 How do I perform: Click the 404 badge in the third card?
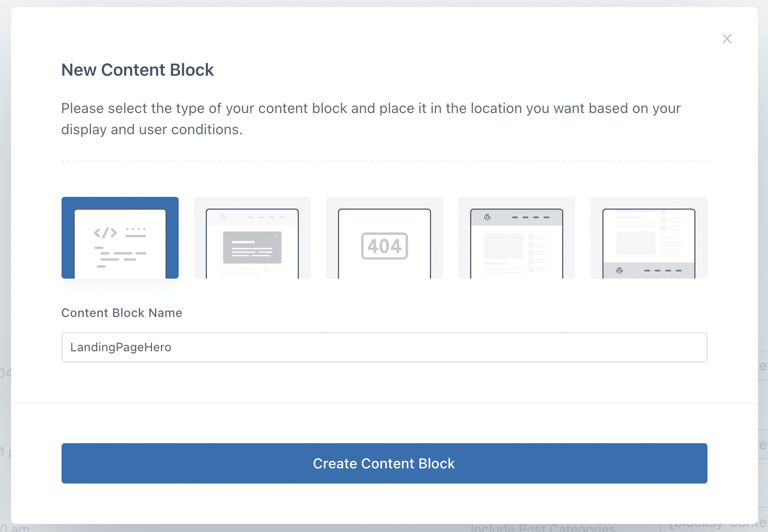(x=384, y=246)
